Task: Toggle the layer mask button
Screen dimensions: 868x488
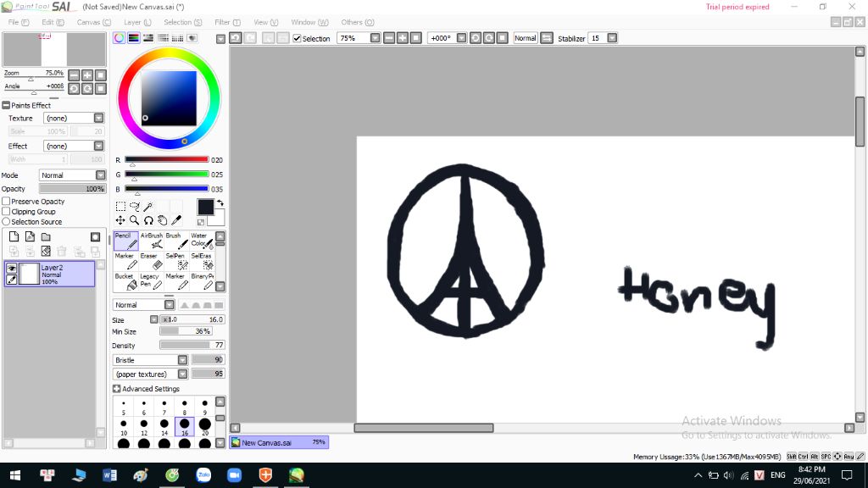Action: pos(95,237)
